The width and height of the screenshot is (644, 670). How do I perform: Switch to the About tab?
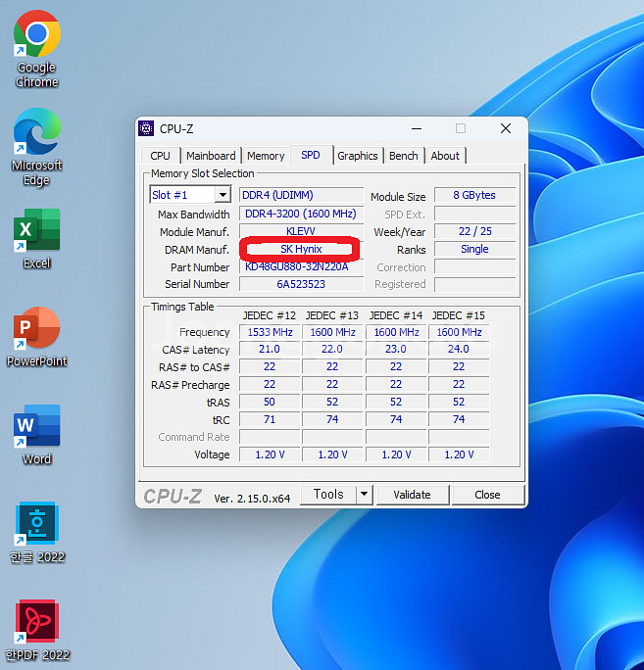pos(445,156)
